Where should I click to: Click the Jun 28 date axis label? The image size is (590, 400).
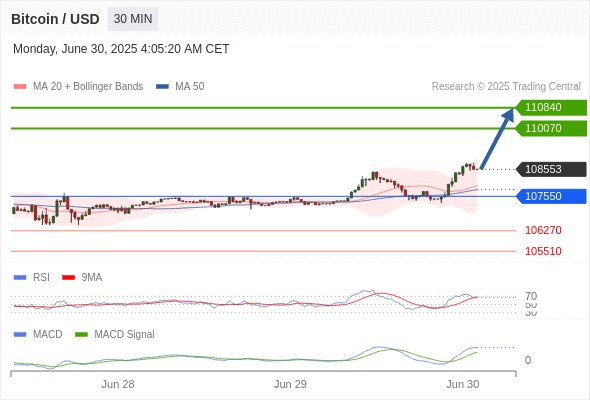click(118, 384)
